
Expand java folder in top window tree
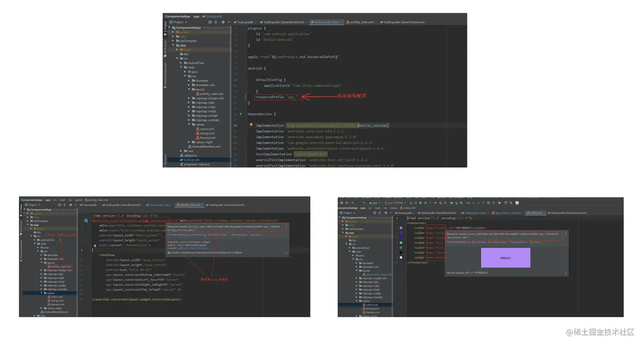point(185,72)
